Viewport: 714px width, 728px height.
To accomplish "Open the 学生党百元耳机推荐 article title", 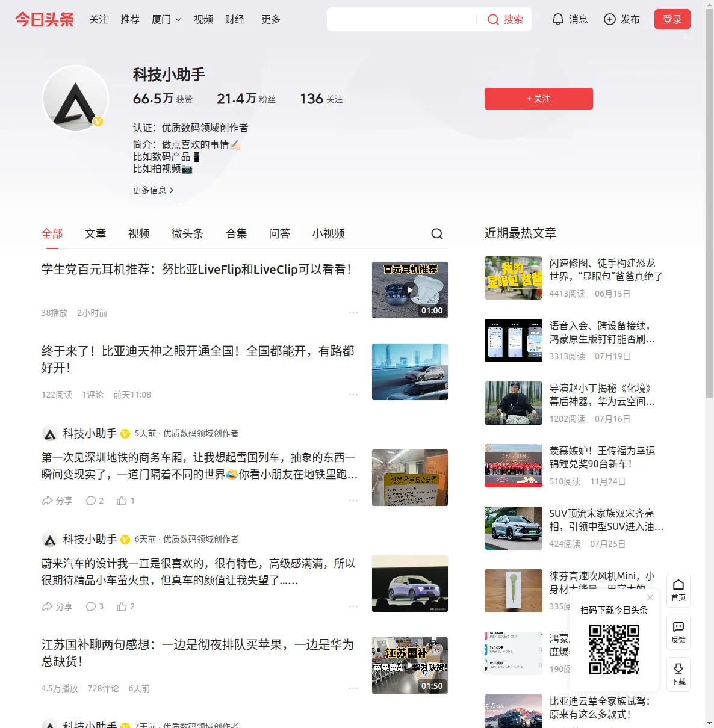I will click(196, 270).
